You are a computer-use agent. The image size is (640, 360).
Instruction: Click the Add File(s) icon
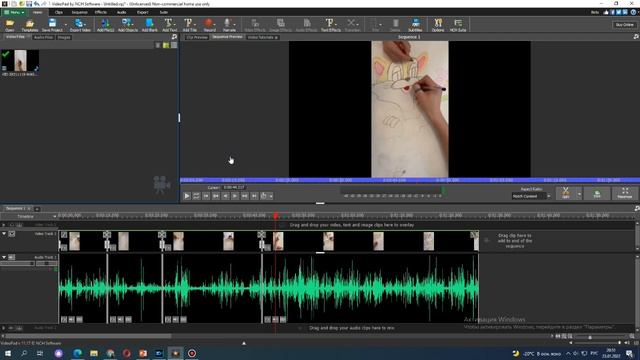[105, 24]
